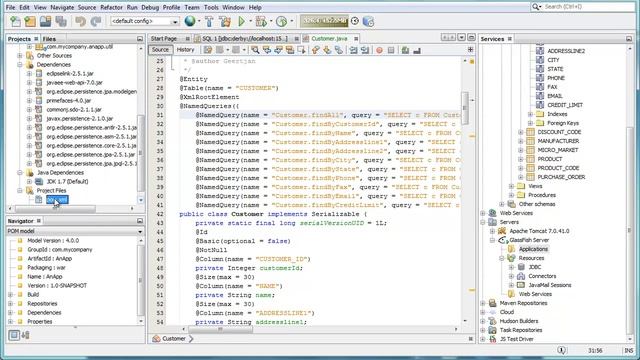Expand the JDK 1.7 (Default) node
Image resolution: width=640 pixels, height=360 pixels.
coord(29,182)
